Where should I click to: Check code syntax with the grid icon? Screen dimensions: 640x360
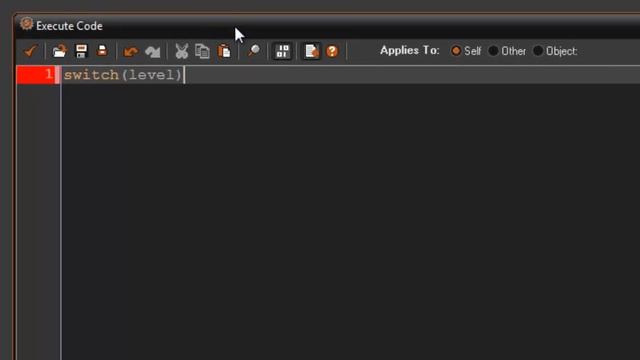point(282,51)
